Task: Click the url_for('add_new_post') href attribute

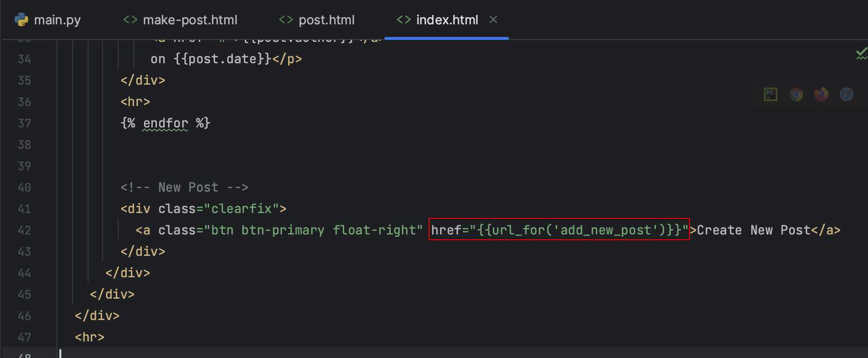Action: [x=559, y=230]
